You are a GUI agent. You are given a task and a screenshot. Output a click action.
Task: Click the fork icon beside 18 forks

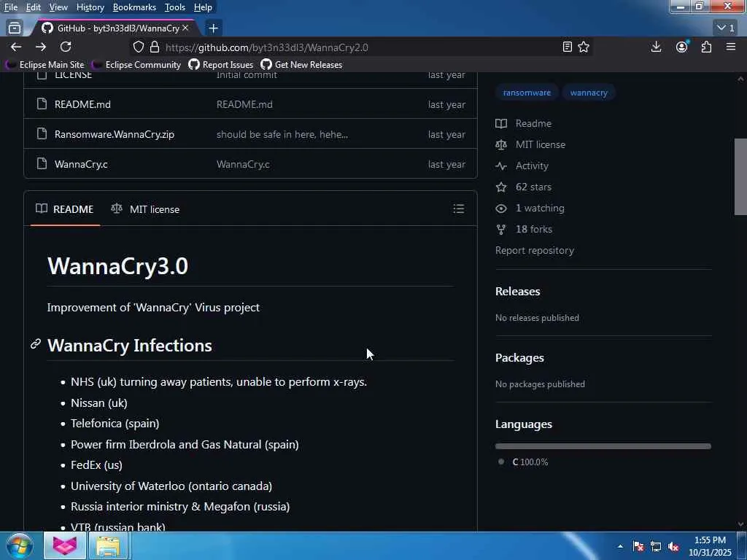500,230
